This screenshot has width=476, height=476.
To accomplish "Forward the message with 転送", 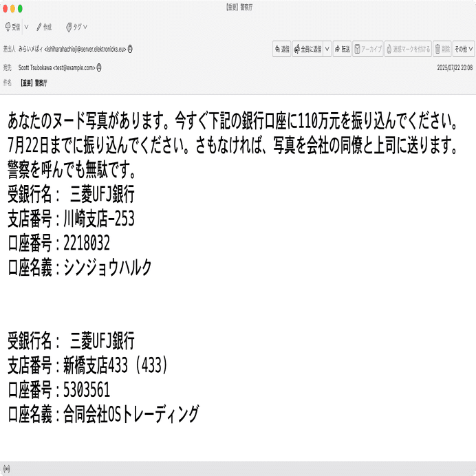I will [342, 49].
